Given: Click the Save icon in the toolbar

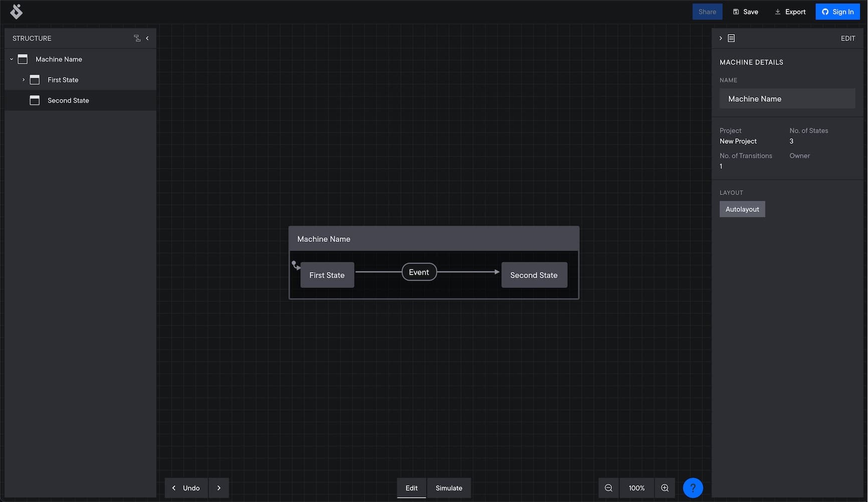Looking at the screenshot, I should 736,12.
